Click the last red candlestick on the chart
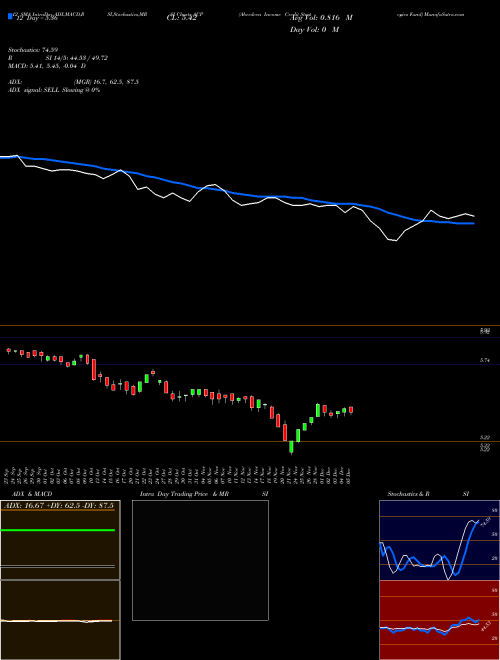Image resolution: width=500 pixels, height=660 pixels. (351, 410)
